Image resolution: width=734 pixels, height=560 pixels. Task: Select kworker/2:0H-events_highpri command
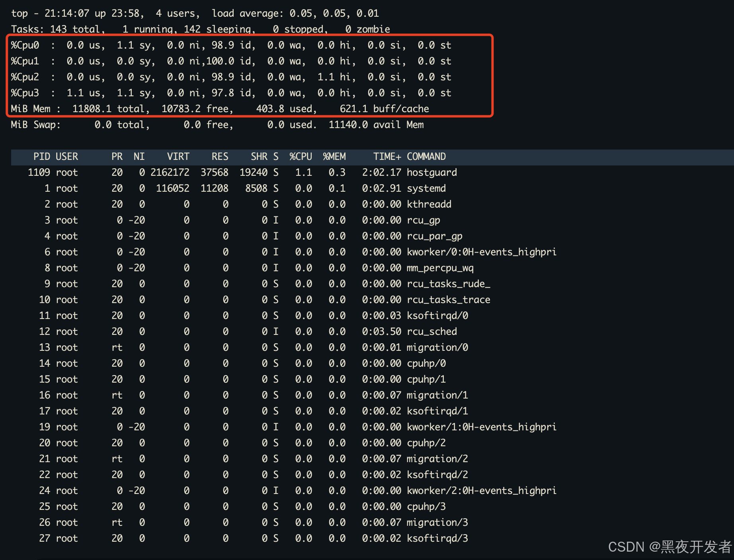[x=482, y=491]
